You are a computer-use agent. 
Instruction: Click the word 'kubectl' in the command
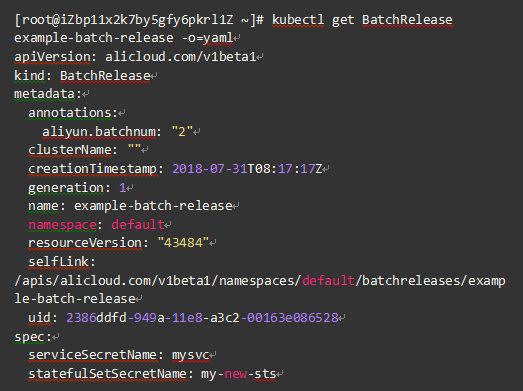(298, 20)
